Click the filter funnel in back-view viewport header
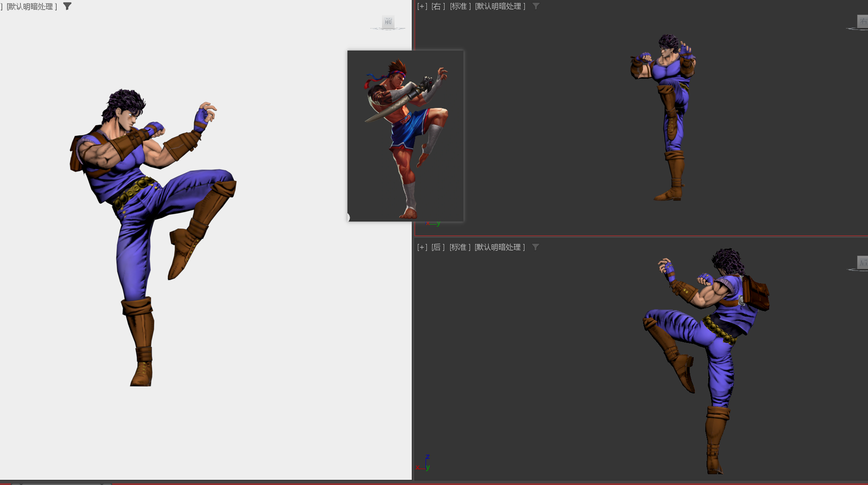 535,247
